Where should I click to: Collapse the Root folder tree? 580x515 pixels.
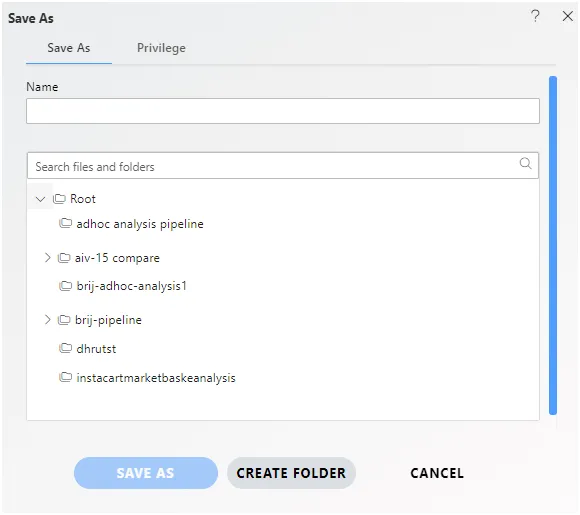40,199
